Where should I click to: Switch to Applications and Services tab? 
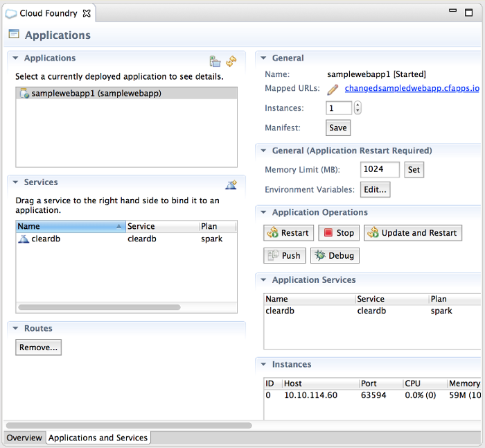click(x=98, y=438)
